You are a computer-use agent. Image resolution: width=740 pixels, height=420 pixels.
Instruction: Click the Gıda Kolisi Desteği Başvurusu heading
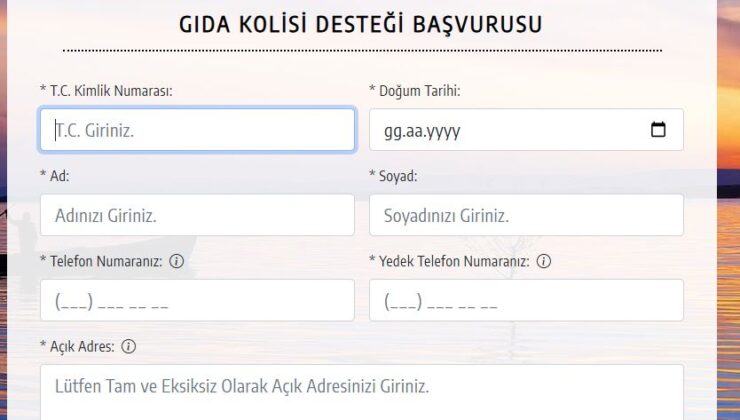[x=361, y=25]
